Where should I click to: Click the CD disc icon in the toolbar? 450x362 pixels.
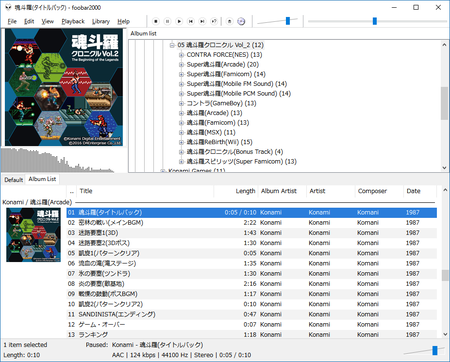point(241,21)
